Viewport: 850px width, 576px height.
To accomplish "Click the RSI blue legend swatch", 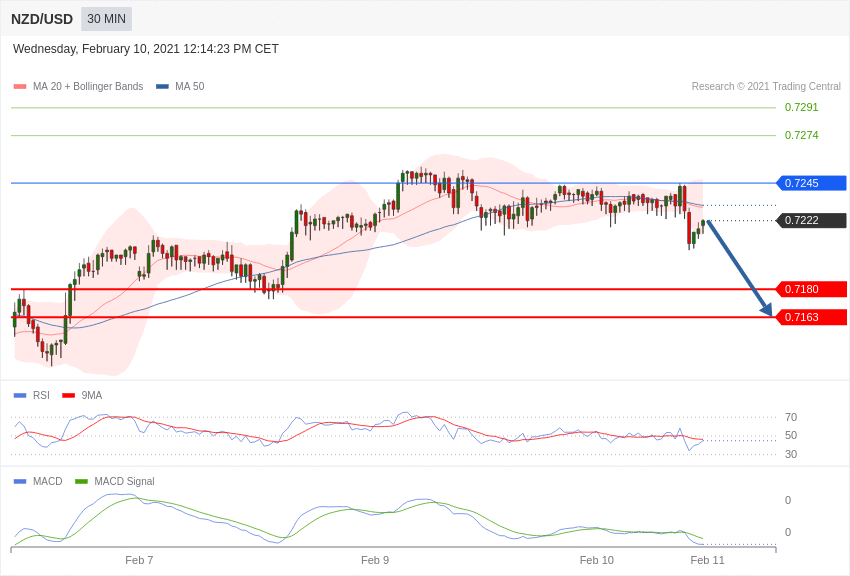I will pos(20,396).
